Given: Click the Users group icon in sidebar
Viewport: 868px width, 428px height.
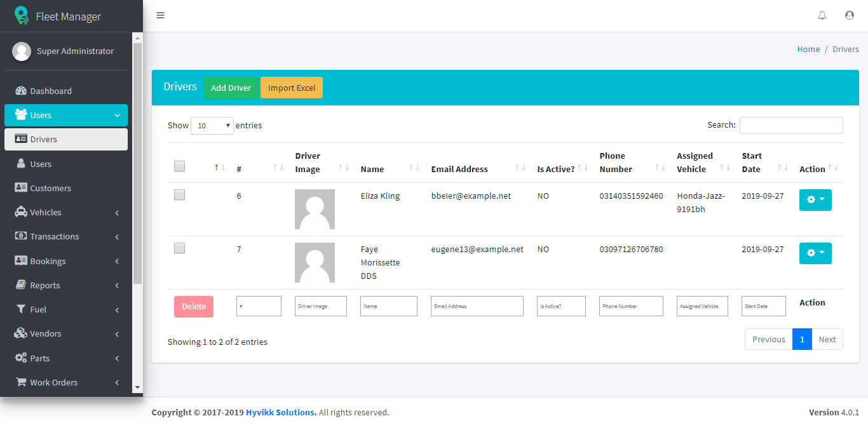Looking at the screenshot, I should pos(21,115).
